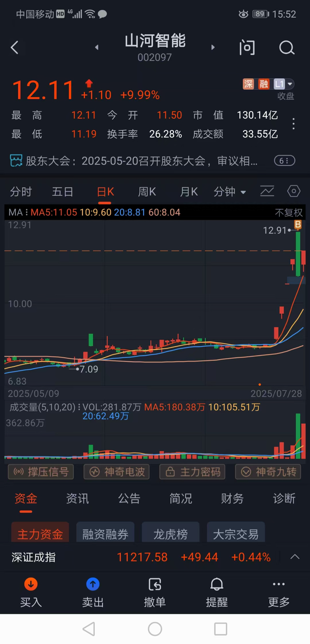Switch to 分时 chart tab

(x=21, y=192)
